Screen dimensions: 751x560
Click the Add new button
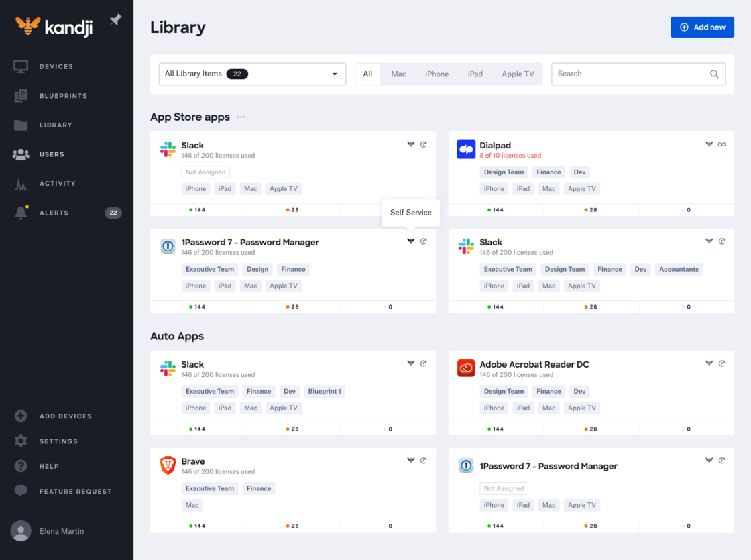click(x=702, y=27)
